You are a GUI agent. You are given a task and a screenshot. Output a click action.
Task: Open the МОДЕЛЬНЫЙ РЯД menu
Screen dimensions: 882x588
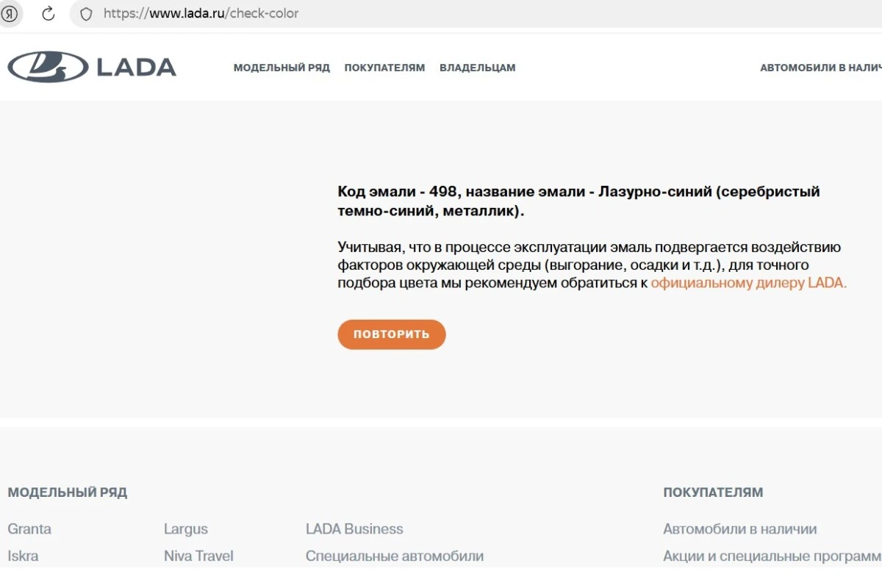click(x=282, y=68)
